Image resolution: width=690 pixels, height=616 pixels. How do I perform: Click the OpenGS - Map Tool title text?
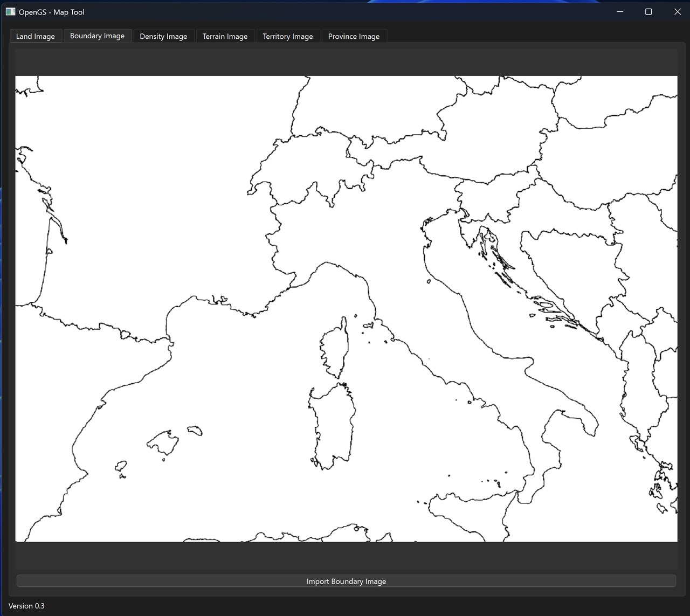pos(51,11)
